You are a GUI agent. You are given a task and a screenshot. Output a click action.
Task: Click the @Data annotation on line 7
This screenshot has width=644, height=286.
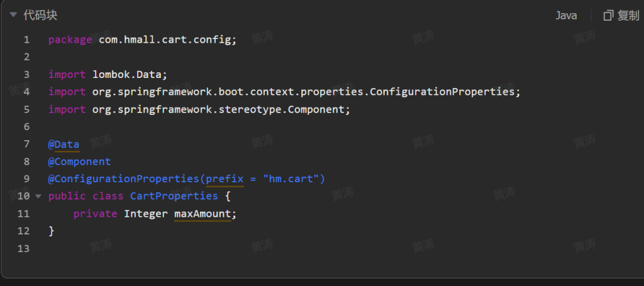64,145
